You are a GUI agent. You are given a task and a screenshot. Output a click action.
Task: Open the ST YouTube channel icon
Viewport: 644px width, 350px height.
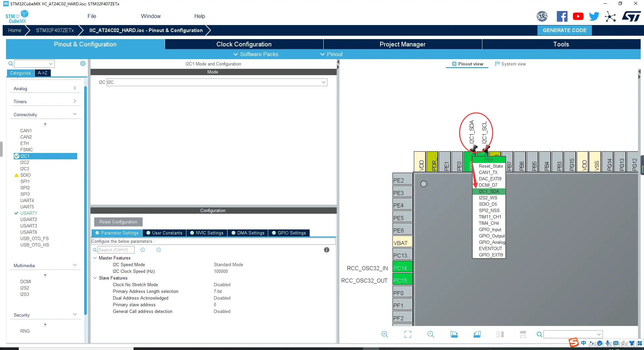pyautogui.click(x=578, y=16)
